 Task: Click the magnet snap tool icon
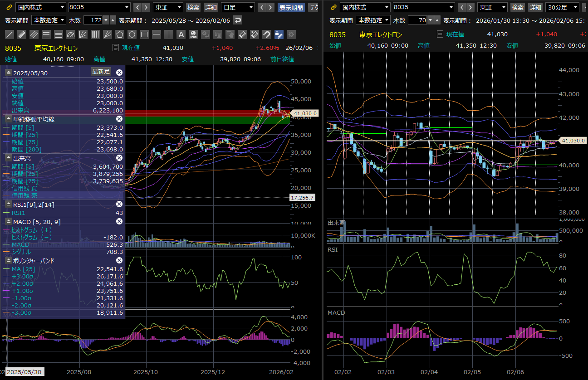(x=267, y=34)
